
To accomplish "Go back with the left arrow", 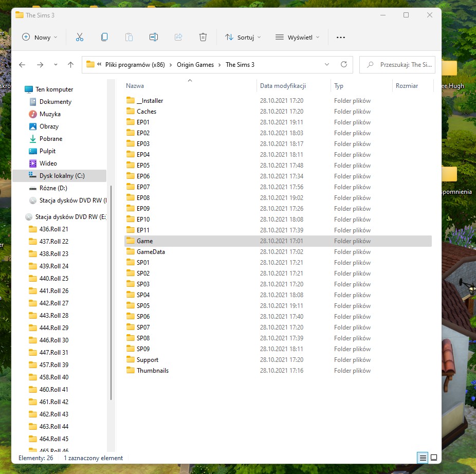I will (22, 65).
